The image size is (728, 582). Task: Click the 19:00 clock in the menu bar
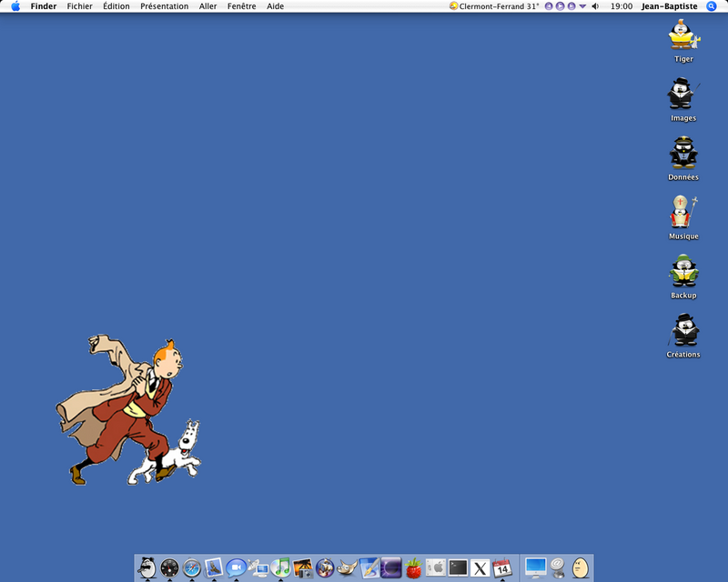click(622, 6)
